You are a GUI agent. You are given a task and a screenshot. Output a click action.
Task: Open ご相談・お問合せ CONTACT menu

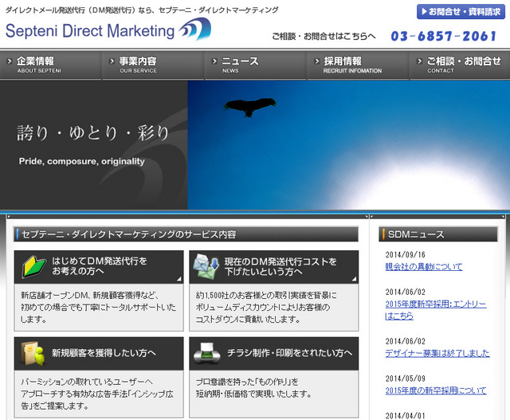tap(460, 65)
